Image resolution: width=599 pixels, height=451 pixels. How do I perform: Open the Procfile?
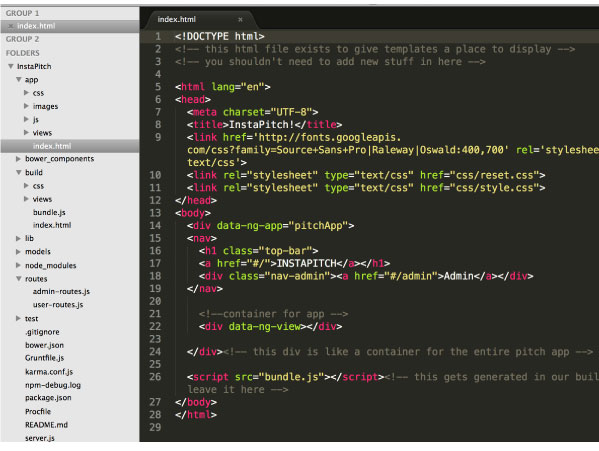pyautogui.click(x=38, y=412)
